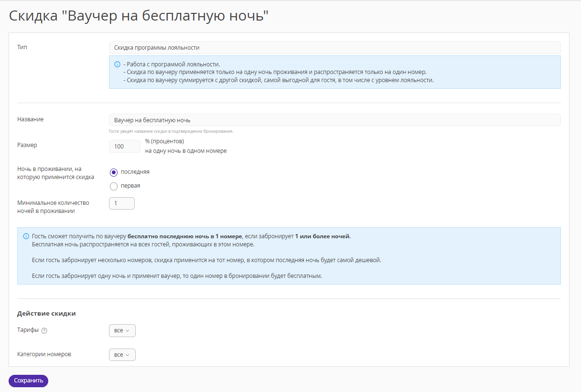The width and height of the screenshot is (581, 392).
Task: Click the 'Категории номеров' label
Action: coord(44,355)
